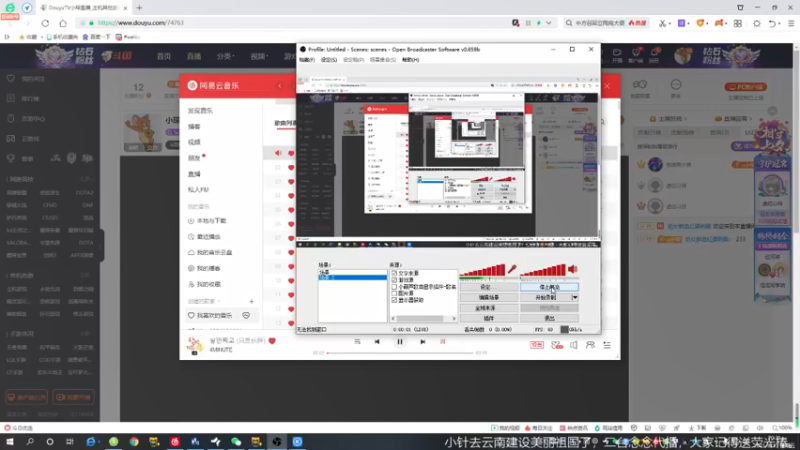
Task: Click the 设定... button in OBS
Action: 489,287
